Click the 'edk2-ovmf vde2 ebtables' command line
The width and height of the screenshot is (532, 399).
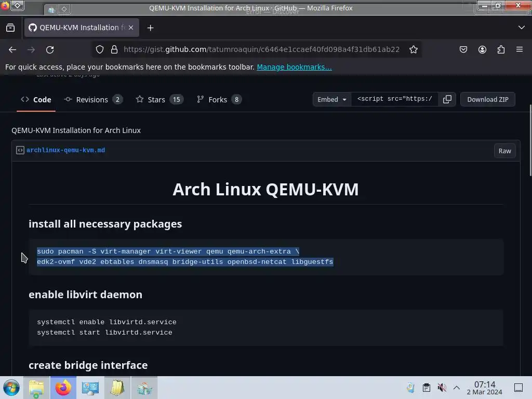pyautogui.click(x=185, y=262)
